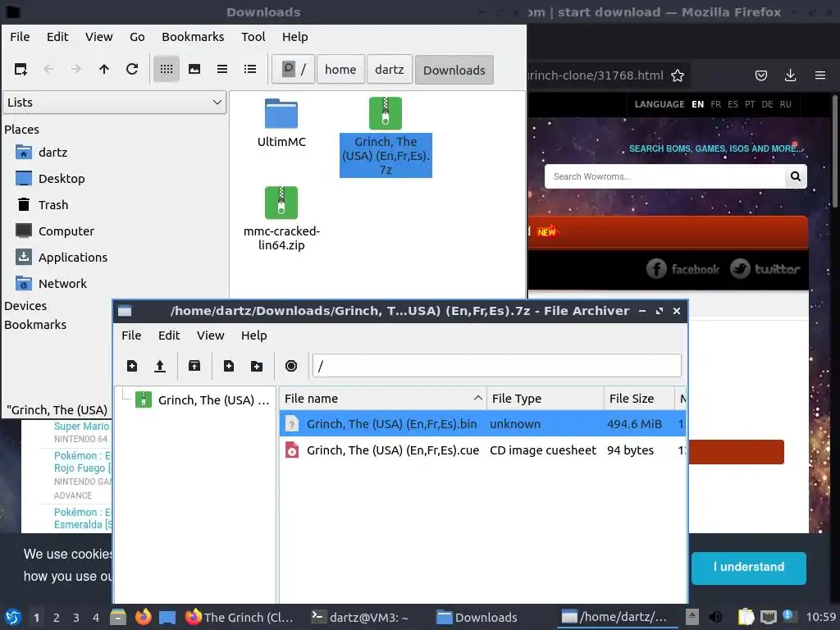Switch to icon view mode

pyautogui.click(x=167, y=69)
